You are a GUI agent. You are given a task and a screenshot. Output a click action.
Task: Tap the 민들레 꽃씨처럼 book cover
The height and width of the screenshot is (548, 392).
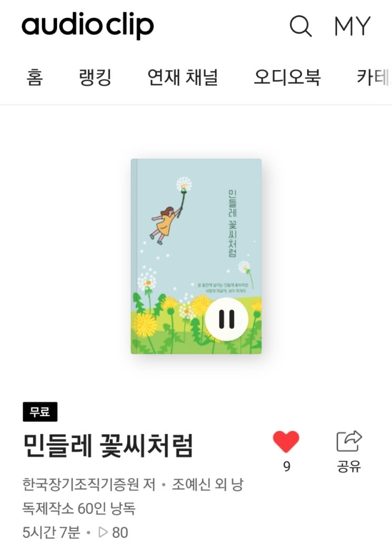tap(196, 256)
